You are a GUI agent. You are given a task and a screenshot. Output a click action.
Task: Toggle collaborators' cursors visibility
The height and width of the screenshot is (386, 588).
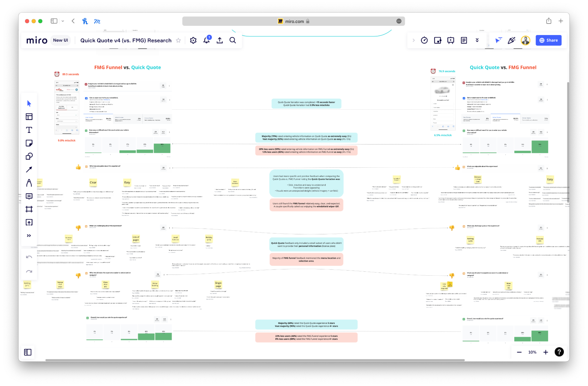click(498, 41)
